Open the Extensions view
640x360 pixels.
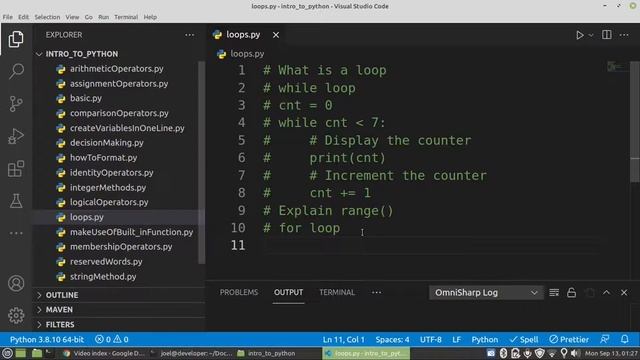point(16,169)
